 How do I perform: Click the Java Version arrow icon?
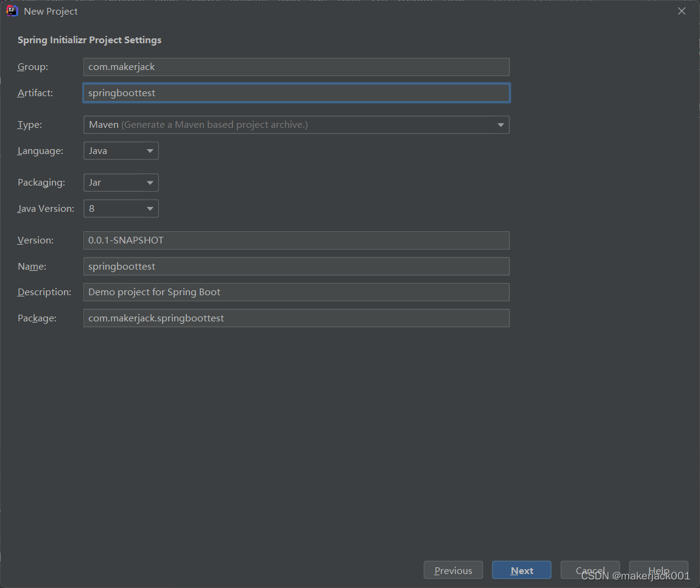[150, 209]
